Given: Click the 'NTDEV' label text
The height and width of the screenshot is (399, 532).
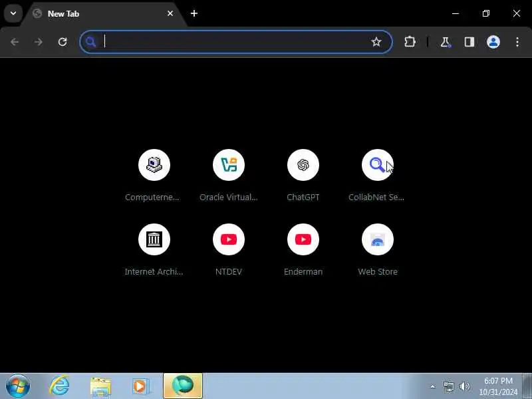Looking at the screenshot, I should (229, 272).
